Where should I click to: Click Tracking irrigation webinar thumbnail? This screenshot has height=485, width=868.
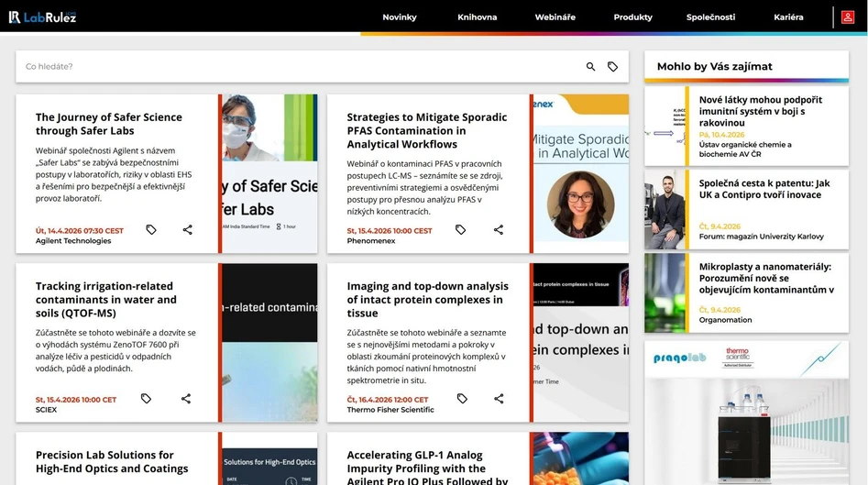click(269, 343)
